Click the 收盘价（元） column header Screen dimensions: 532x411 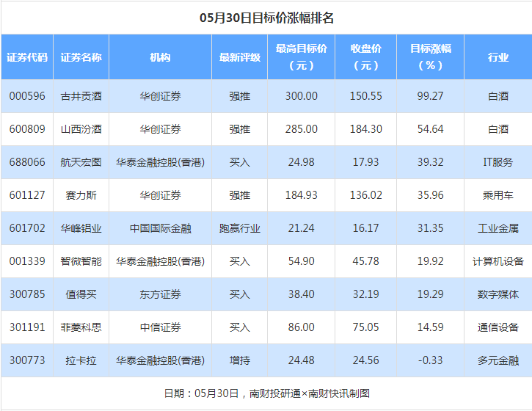pyautogui.click(x=365, y=57)
